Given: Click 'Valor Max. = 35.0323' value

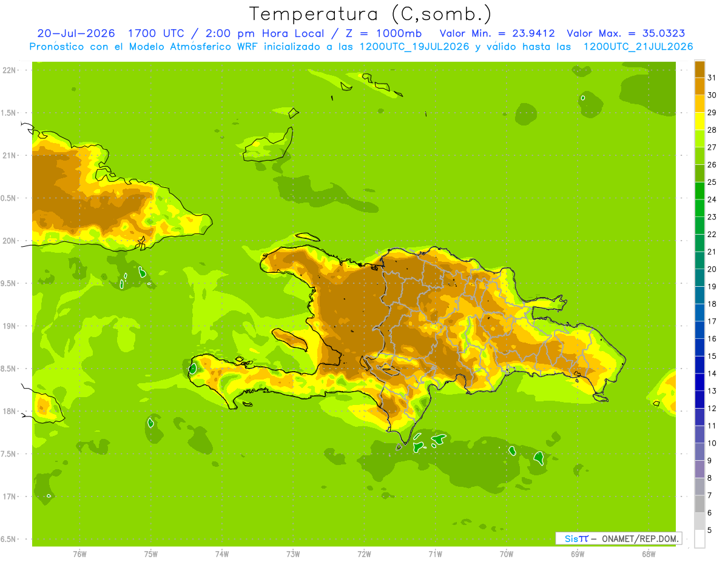Looking at the screenshot, I should (x=626, y=33).
